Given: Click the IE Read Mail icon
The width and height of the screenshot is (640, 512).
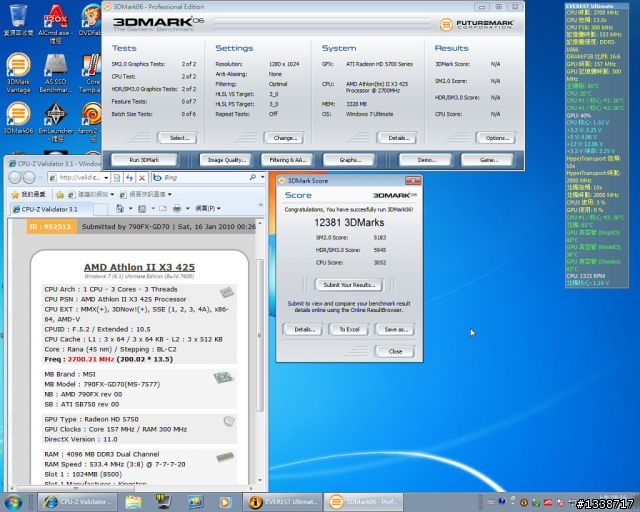Looking at the screenshot, I should coord(163,209).
